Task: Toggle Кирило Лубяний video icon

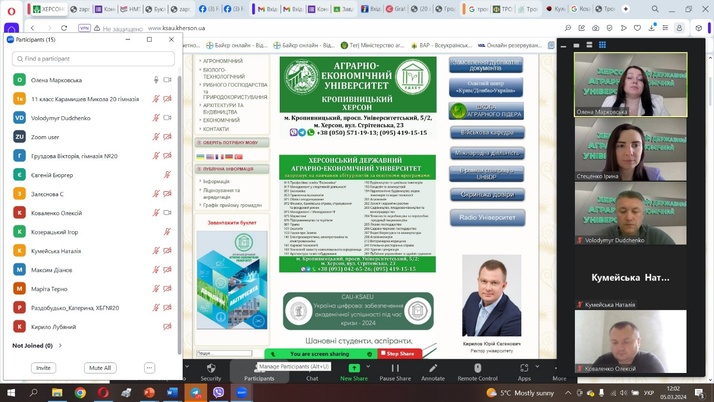Action: (x=167, y=326)
